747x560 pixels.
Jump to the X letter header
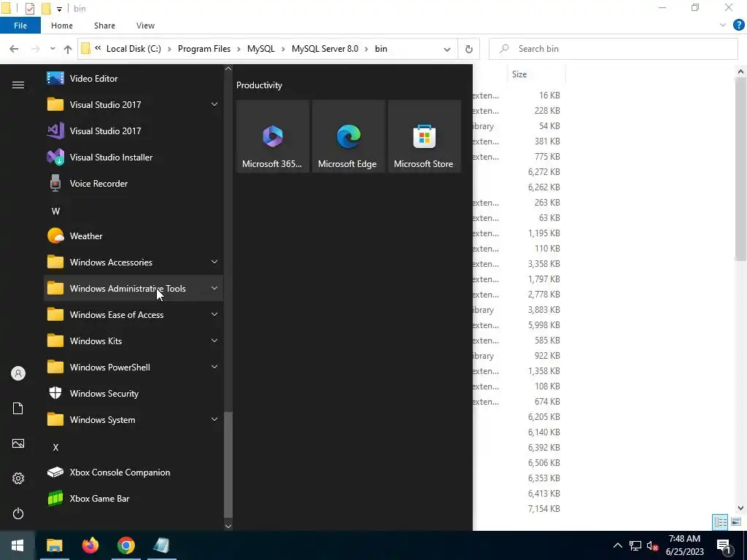tap(55, 447)
